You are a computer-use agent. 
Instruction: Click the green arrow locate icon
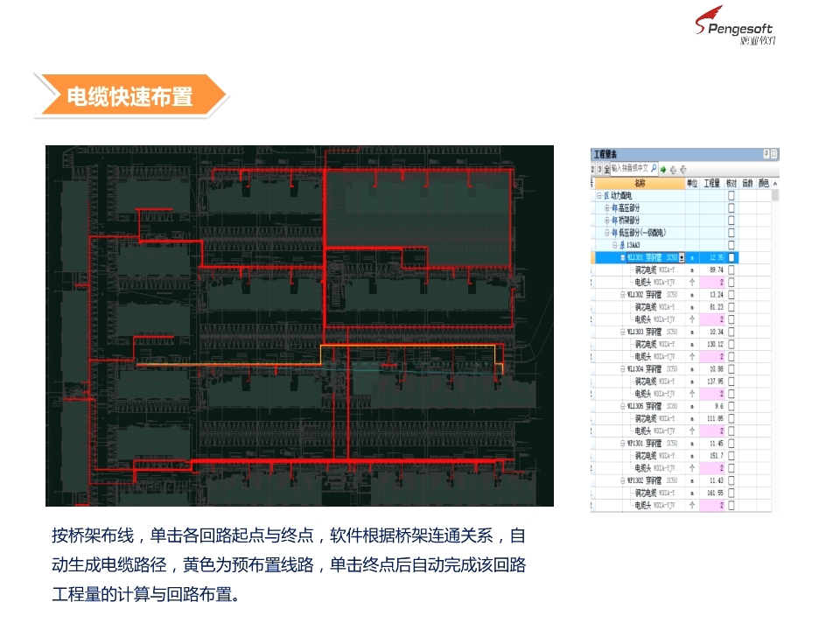[x=663, y=169]
